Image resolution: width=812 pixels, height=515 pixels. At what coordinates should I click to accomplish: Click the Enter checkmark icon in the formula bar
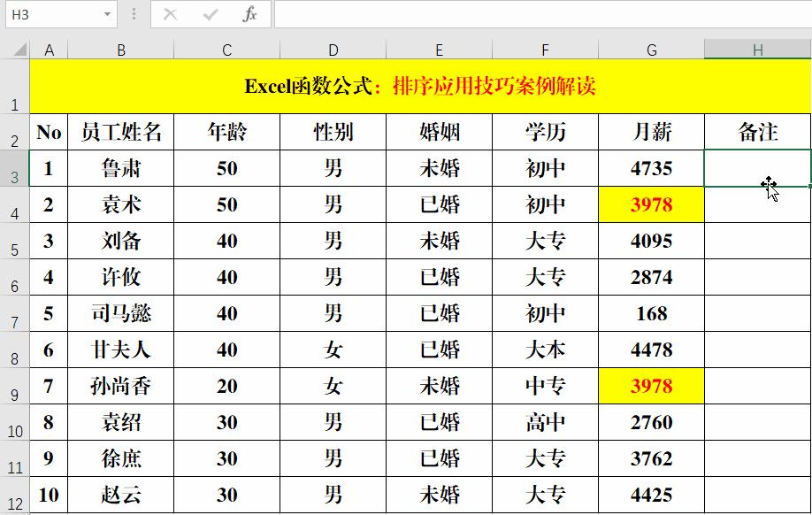pos(210,14)
